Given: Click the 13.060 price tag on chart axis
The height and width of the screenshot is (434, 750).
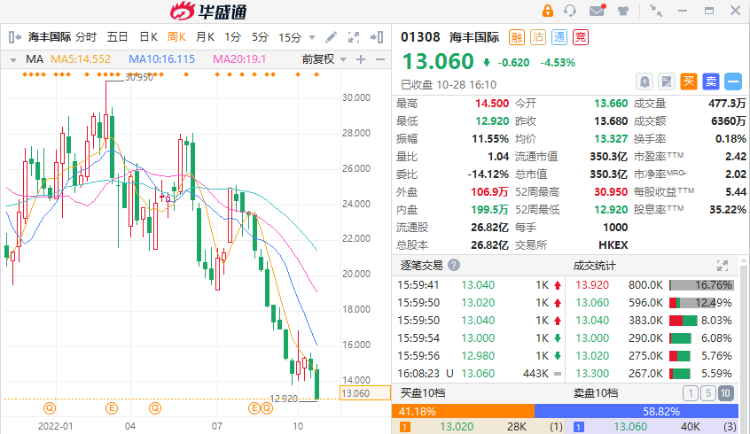Looking at the screenshot, I should [x=365, y=393].
